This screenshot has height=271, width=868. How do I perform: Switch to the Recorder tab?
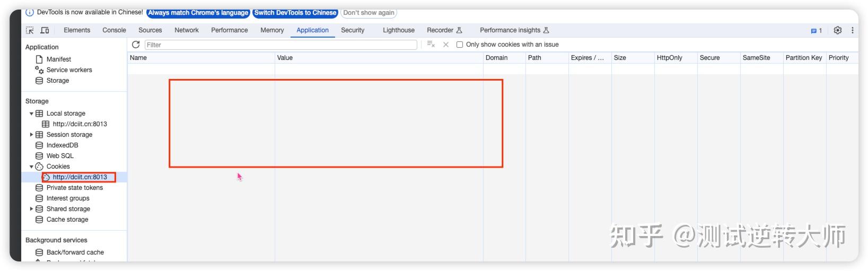[444, 30]
